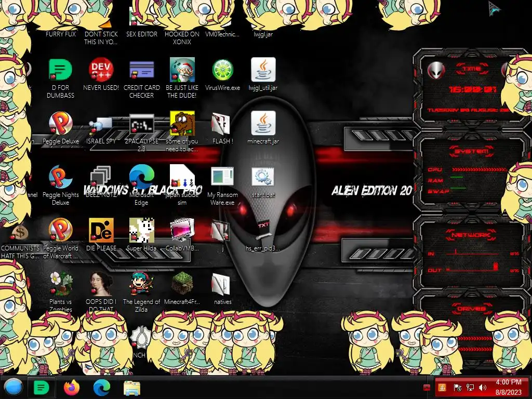Viewport: 532px width, 399px height.
Task: Click the SYSTEM gadget header
Action: 471,151
